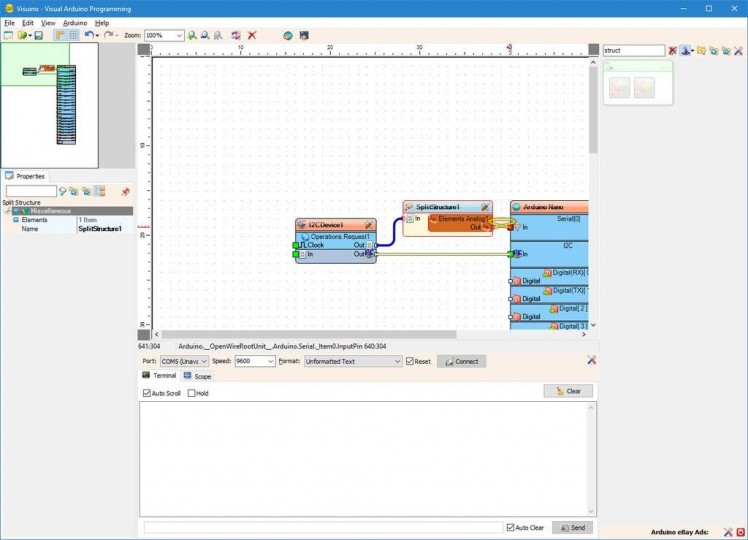748x540 pixels.
Task: Click the struct component search field
Action: coord(633,50)
